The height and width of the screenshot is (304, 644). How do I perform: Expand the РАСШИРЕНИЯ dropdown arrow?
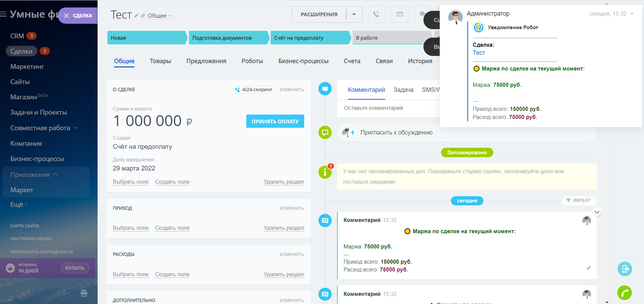[354, 14]
